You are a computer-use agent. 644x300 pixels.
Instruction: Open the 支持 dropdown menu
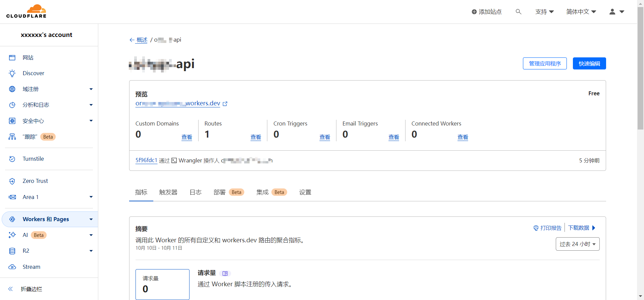544,12
